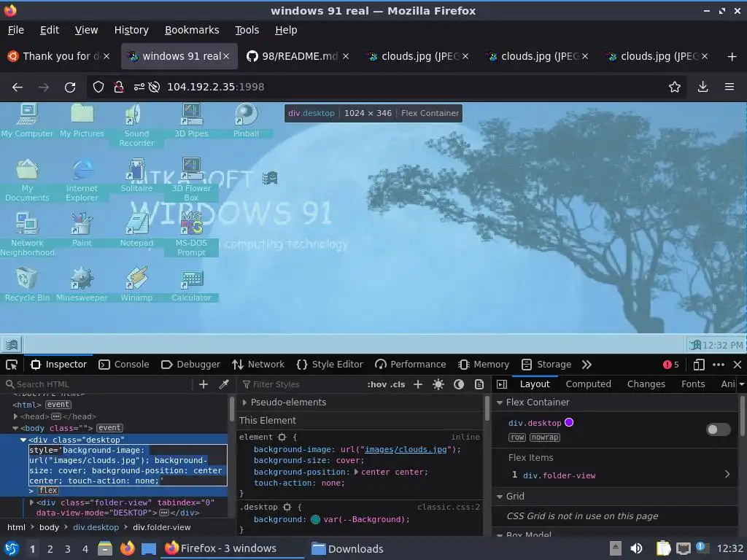Click the volume icon in system tray
This screenshot has width=747, height=560.
(636, 548)
